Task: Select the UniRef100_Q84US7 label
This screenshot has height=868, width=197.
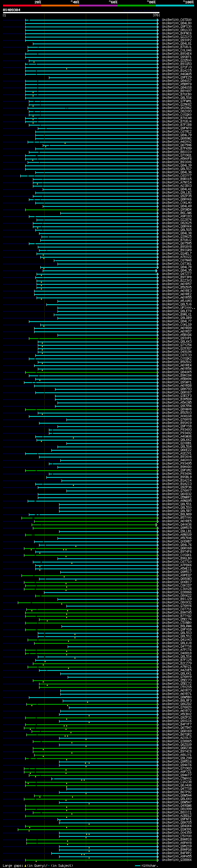Action: (176, 81)
